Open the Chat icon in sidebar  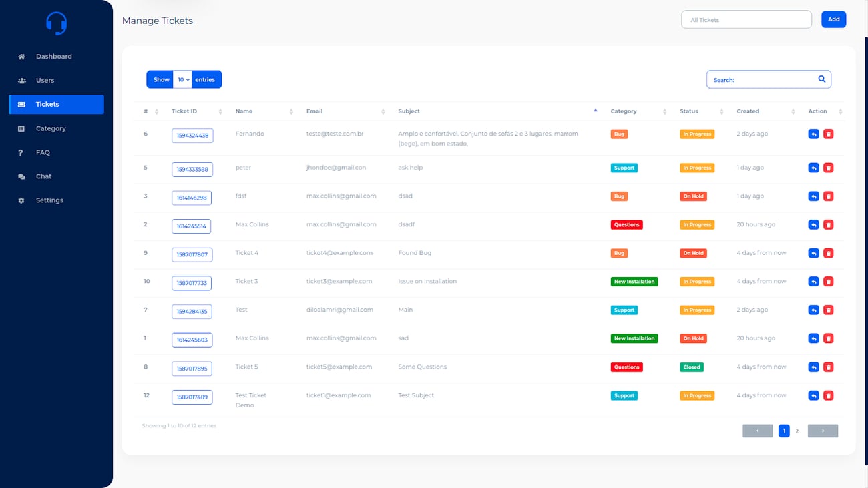(21, 176)
